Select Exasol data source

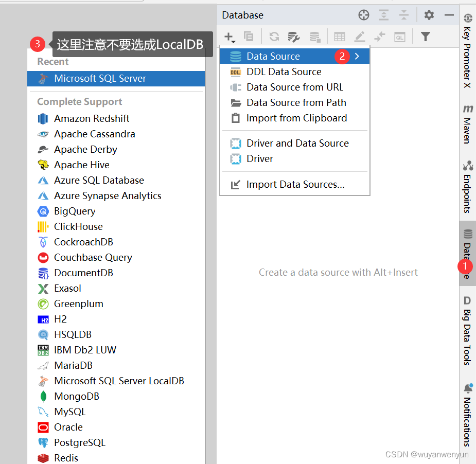(x=116, y=289)
